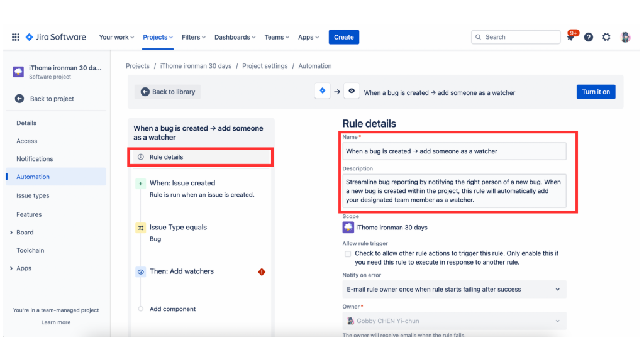Click the scope project avatar icon
This screenshot has width=644, height=362.
(348, 228)
